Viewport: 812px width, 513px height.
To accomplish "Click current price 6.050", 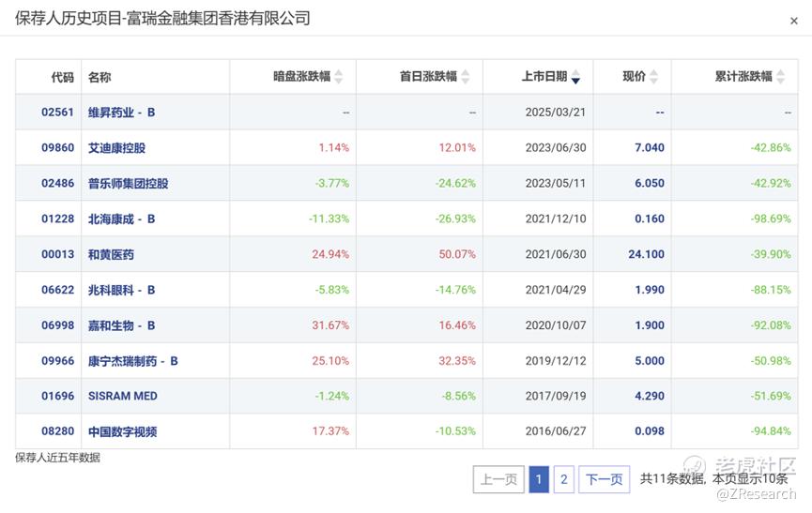I will (650, 184).
